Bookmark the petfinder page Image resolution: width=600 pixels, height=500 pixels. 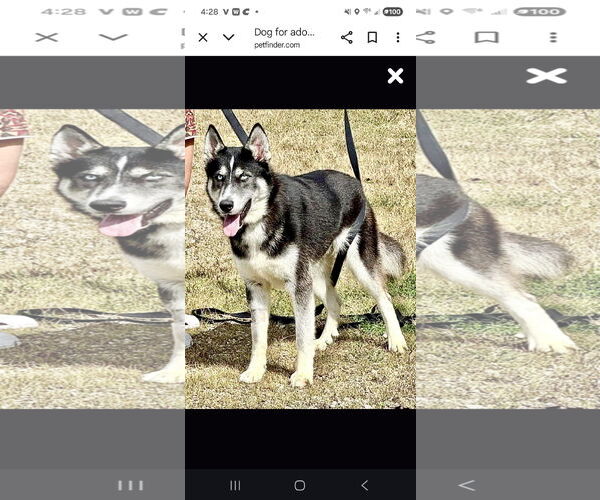[x=372, y=37]
